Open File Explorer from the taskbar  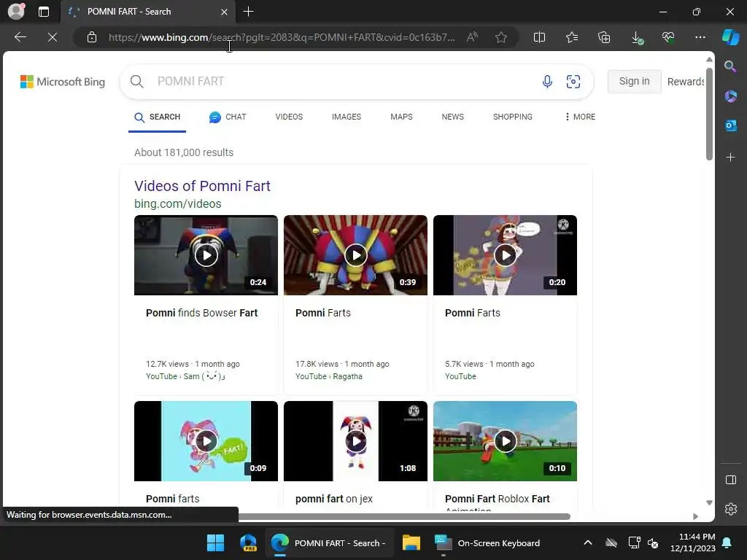pos(411,542)
